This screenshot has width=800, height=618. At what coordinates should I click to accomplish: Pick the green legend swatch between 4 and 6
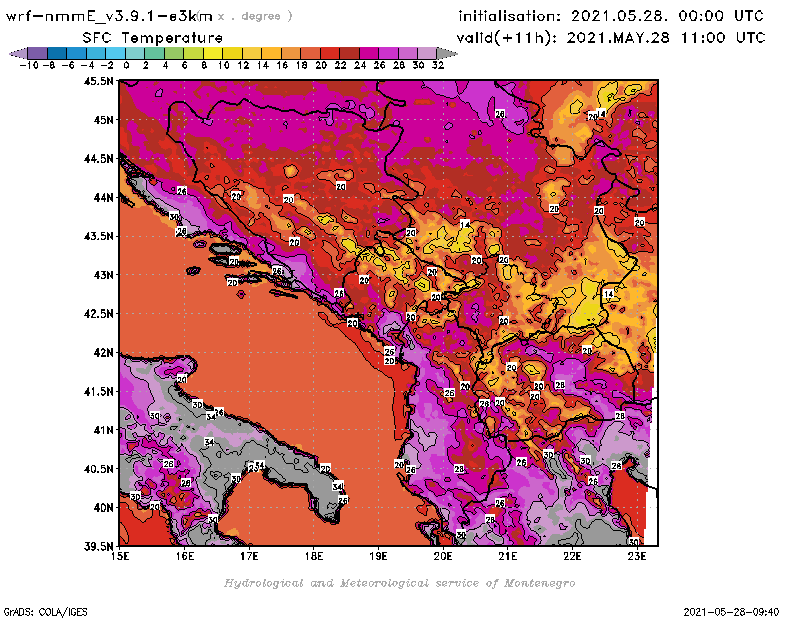tap(174, 53)
